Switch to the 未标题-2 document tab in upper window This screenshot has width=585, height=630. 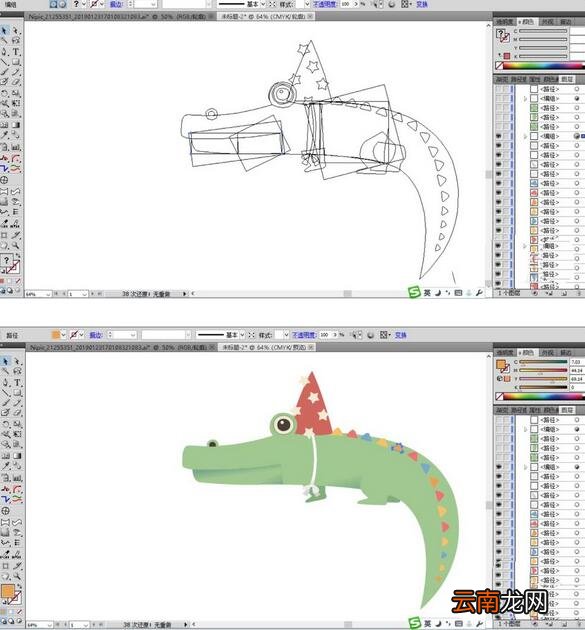click(x=266, y=16)
